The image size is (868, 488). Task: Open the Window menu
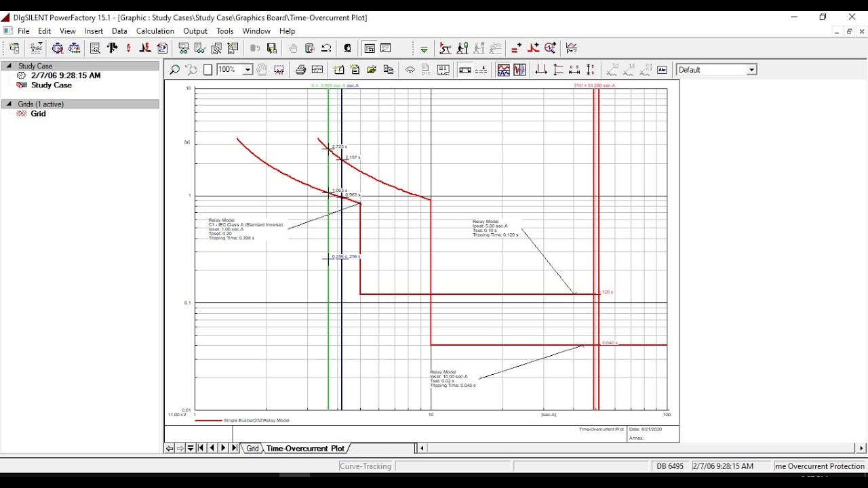pyautogui.click(x=256, y=31)
